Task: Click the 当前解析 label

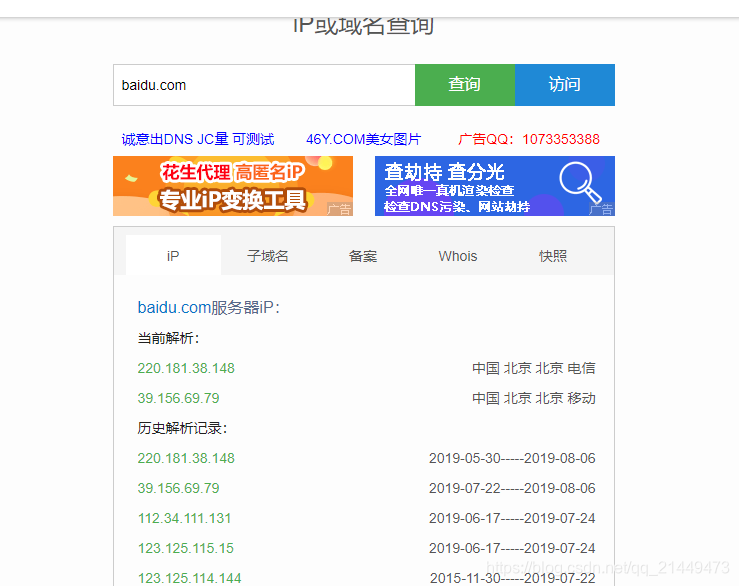Action: (x=168, y=338)
